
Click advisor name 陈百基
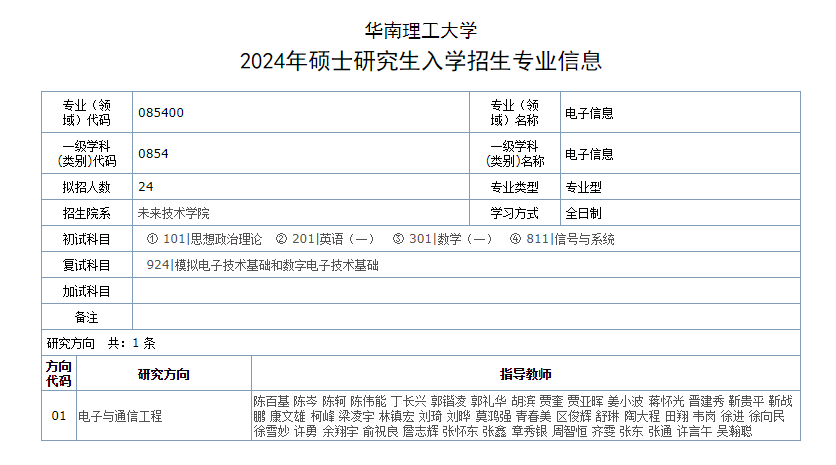271,401
